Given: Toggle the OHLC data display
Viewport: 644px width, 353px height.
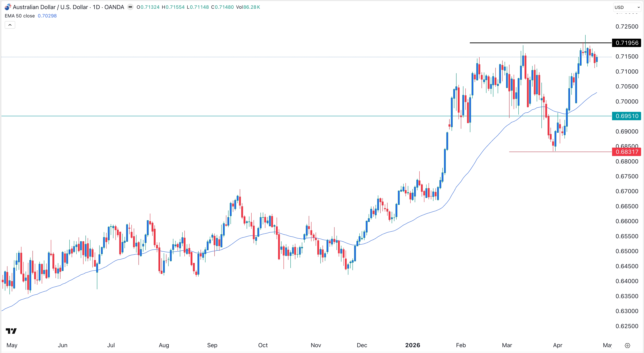Looking at the screenshot, I should point(198,7).
